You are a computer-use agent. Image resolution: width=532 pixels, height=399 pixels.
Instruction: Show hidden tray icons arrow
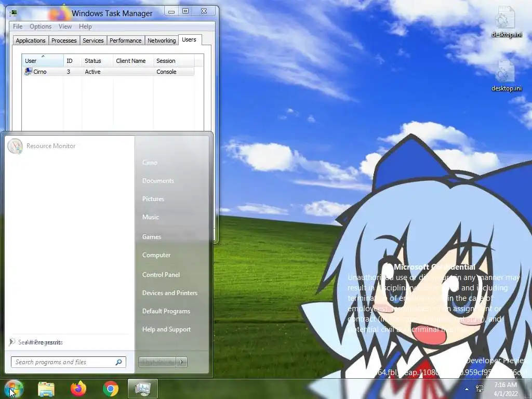click(467, 389)
